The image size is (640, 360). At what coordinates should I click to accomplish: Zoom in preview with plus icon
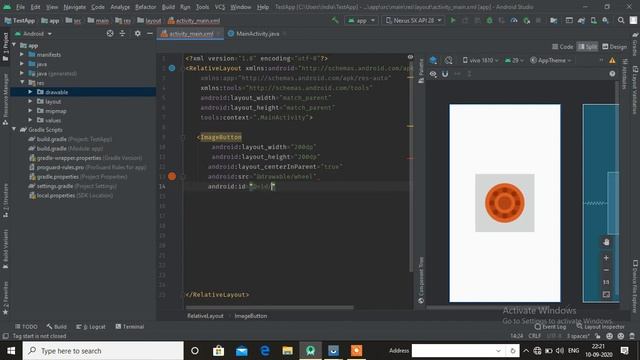(x=606, y=258)
